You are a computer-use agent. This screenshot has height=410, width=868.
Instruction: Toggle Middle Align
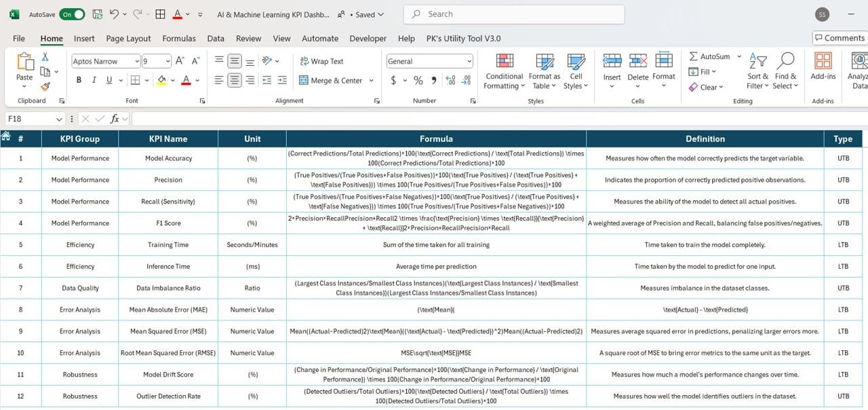(x=235, y=61)
